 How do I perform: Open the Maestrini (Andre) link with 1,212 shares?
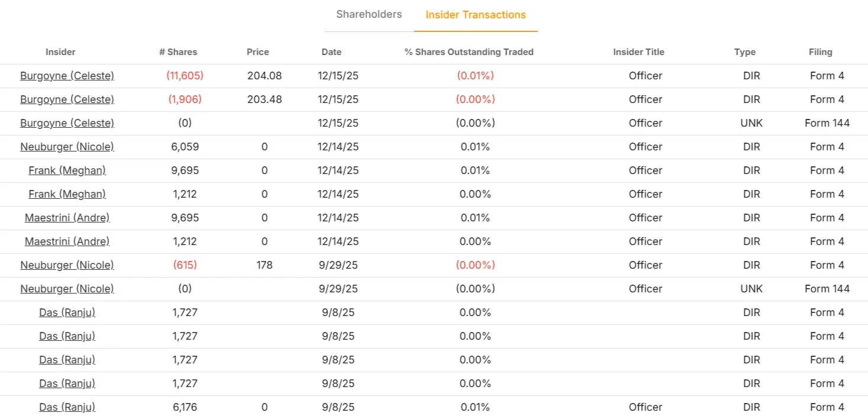(x=66, y=241)
